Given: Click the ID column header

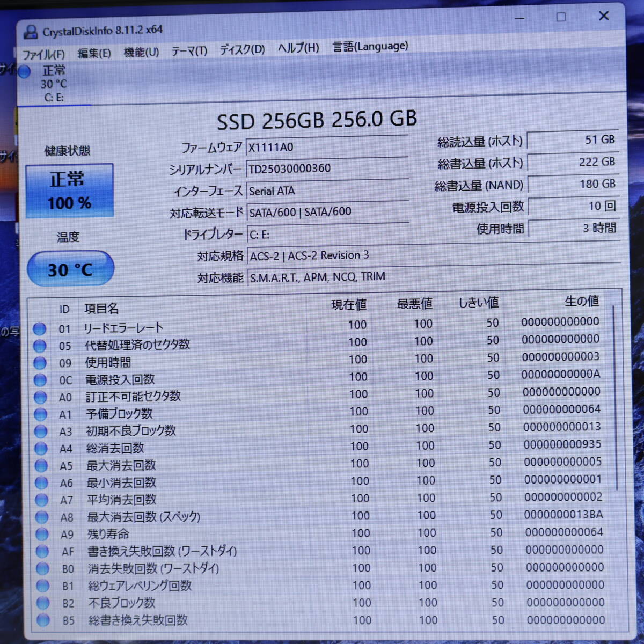Looking at the screenshot, I should [64, 309].
